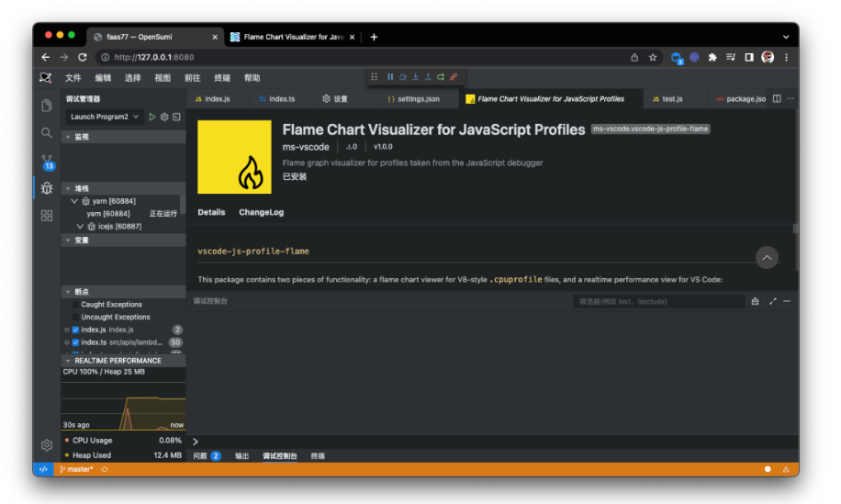Uncheck index.ts src/apis breakpoint checkbox
The height and width of the screenshot is (504, 841).
click(x=75, y=342)
